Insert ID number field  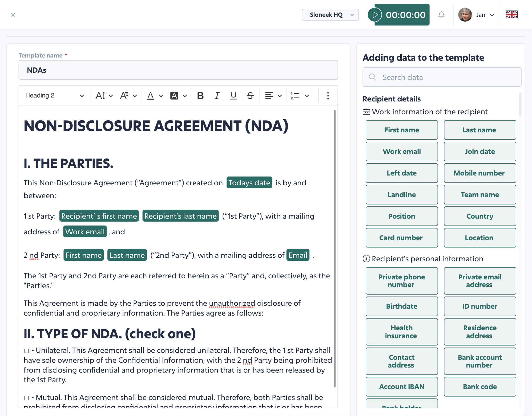coord(480,306)
